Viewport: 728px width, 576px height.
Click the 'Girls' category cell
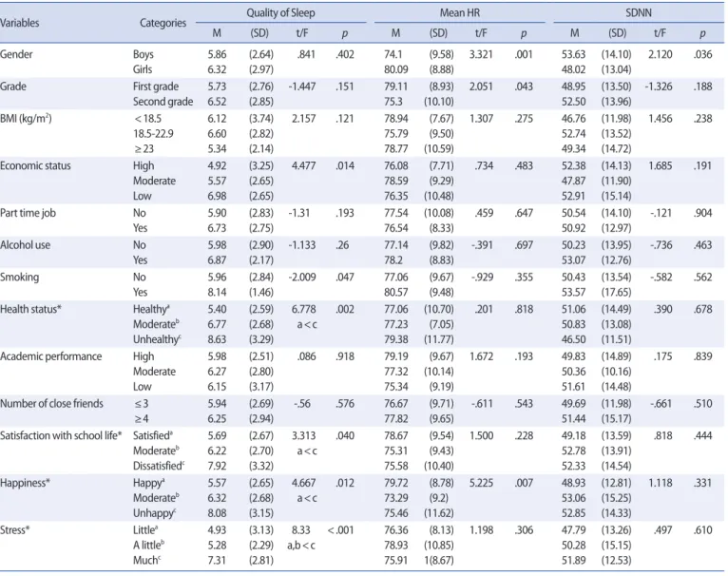[143, 69]
